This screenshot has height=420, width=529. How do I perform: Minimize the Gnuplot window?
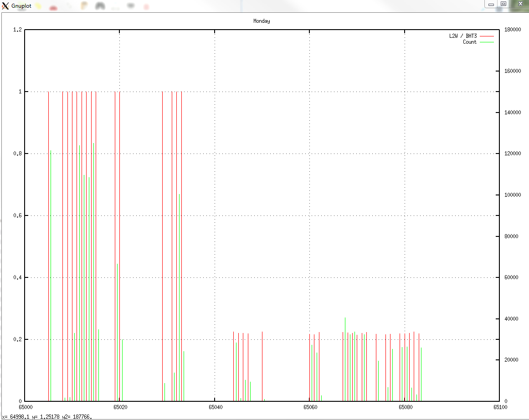[x=491, y=4]
